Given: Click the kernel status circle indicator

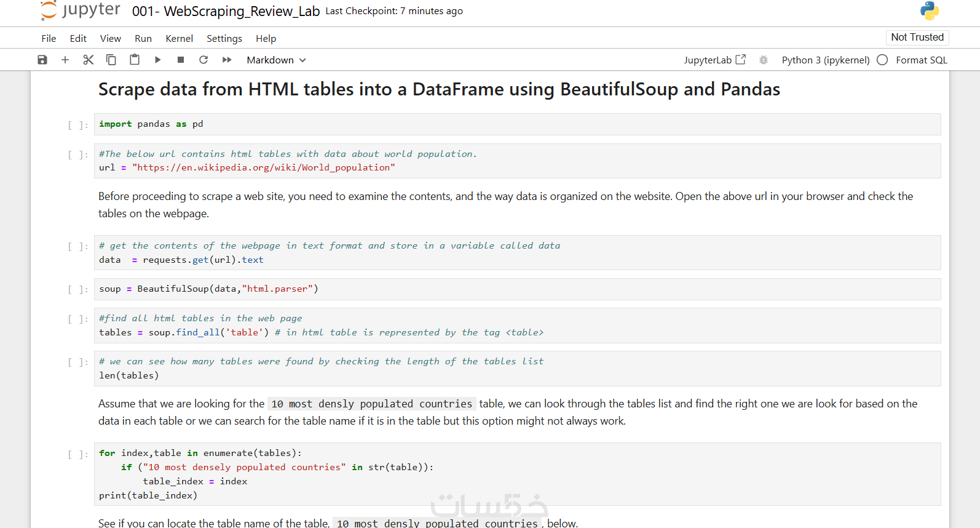Looking at the screenshot, I should pos(882,60).
